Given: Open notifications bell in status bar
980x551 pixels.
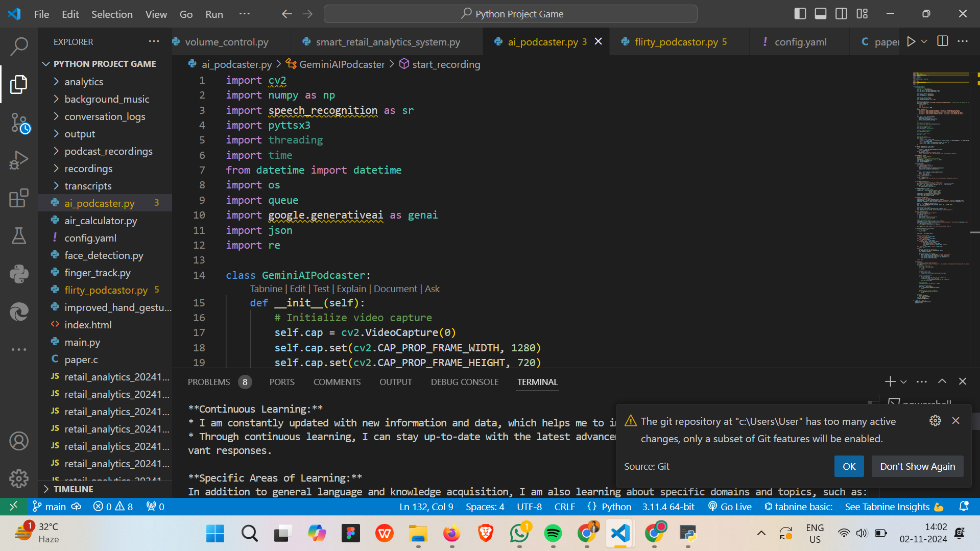Looking at the screenshot, I should point(964,506).
